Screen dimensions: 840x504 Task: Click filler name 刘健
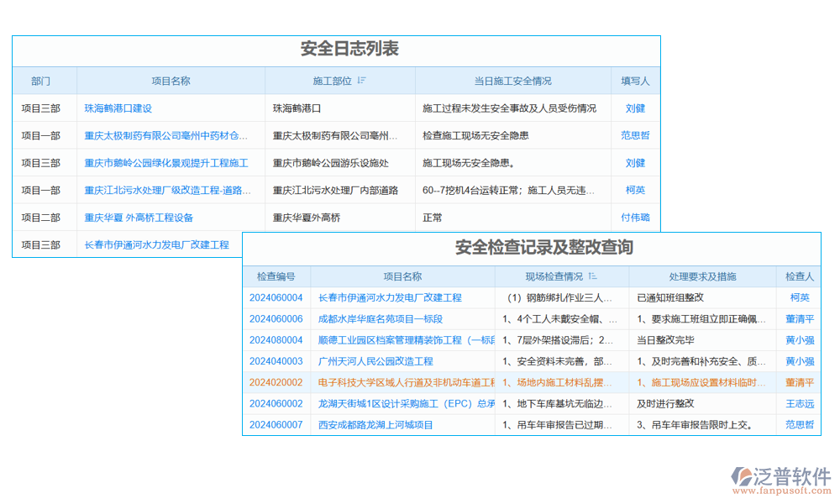click(634, 108)
